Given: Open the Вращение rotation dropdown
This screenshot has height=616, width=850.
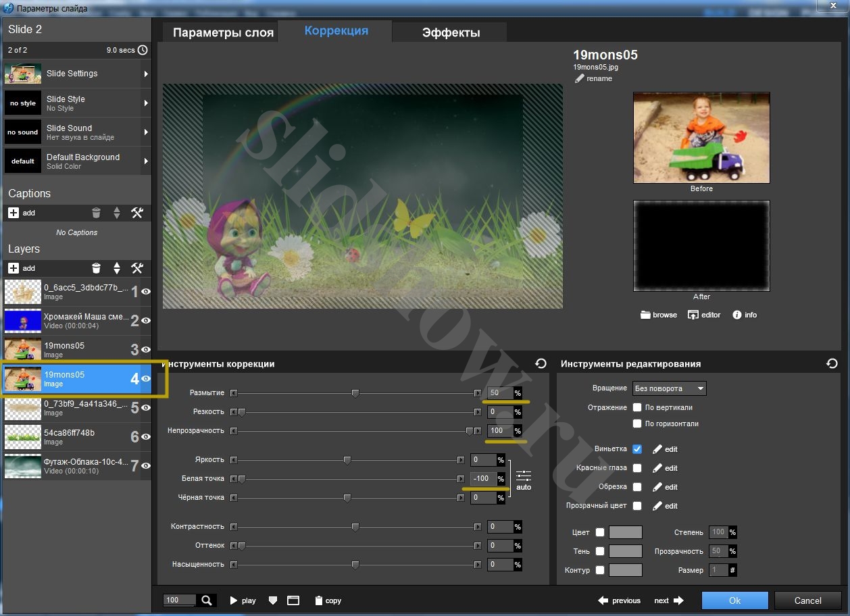Looking at the screenshot, I should pyautogui.click(x=670, y=388).
